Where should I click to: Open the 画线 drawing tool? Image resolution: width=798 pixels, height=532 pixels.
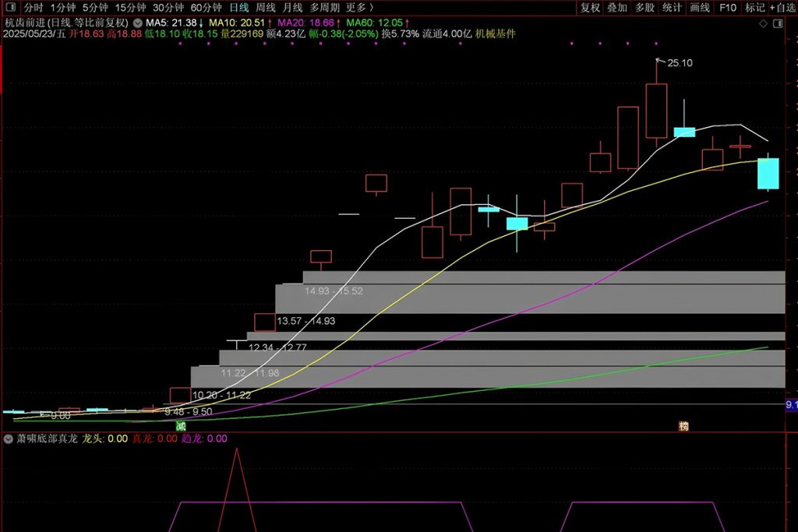pos(700,8)
